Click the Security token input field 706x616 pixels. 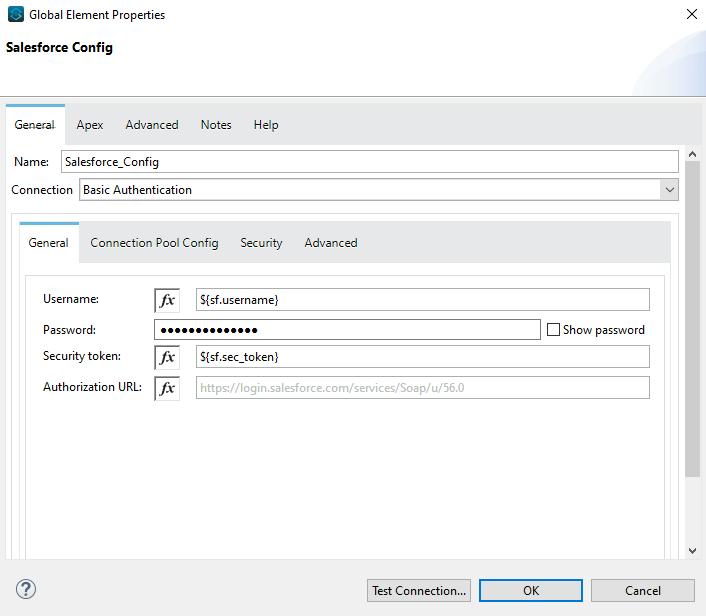click(423, 357)
